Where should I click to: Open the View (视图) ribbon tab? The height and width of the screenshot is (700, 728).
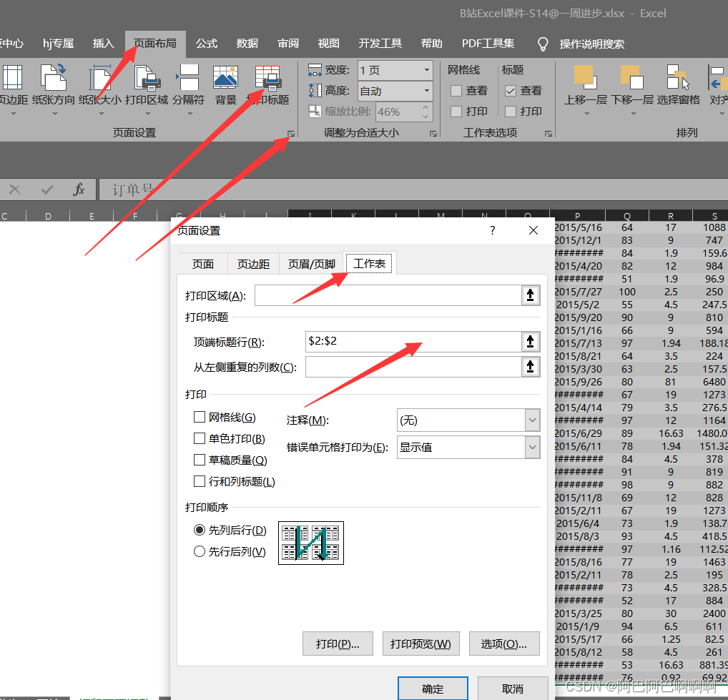click(328, 44)
